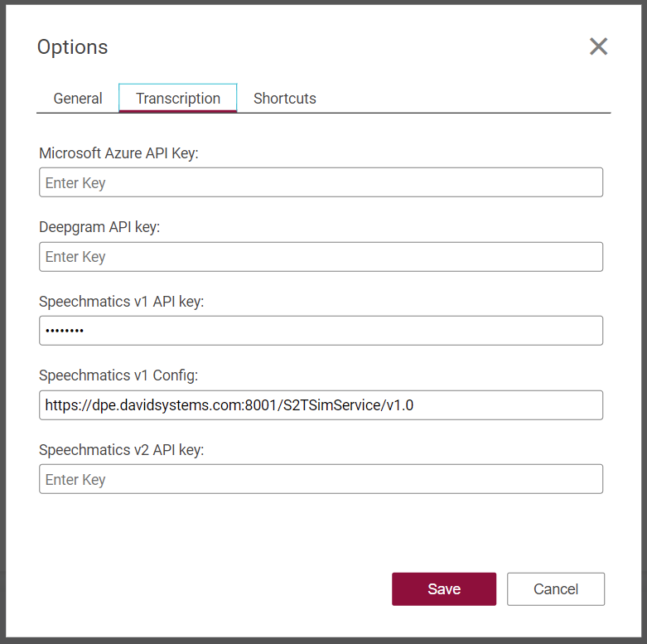Select the Transcription tab
This screenshot has height=644, width=647.
pos(178,99)
